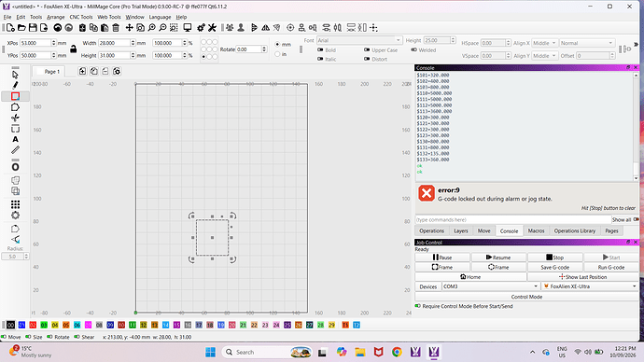Click the center target alignment icon
The height and width of the screenshot is (362, 644).
click(290, 27)
